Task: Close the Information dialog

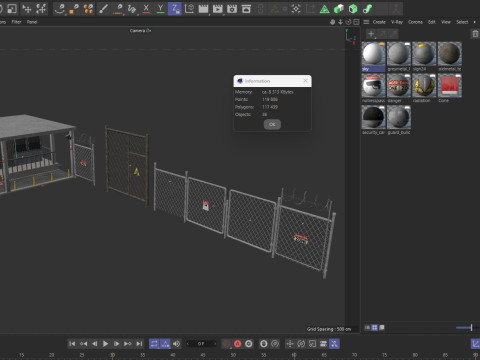Action: (305, 81)
